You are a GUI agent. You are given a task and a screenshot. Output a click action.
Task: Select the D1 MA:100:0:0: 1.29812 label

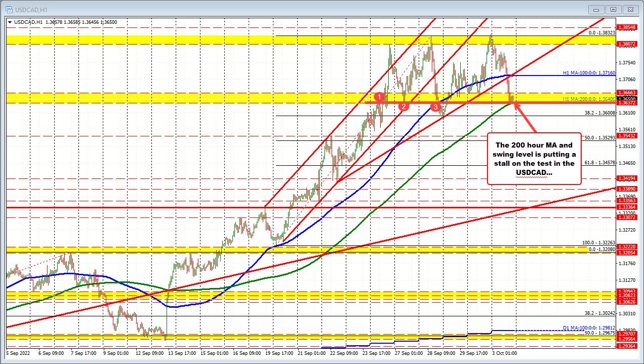tap(589, 327)
